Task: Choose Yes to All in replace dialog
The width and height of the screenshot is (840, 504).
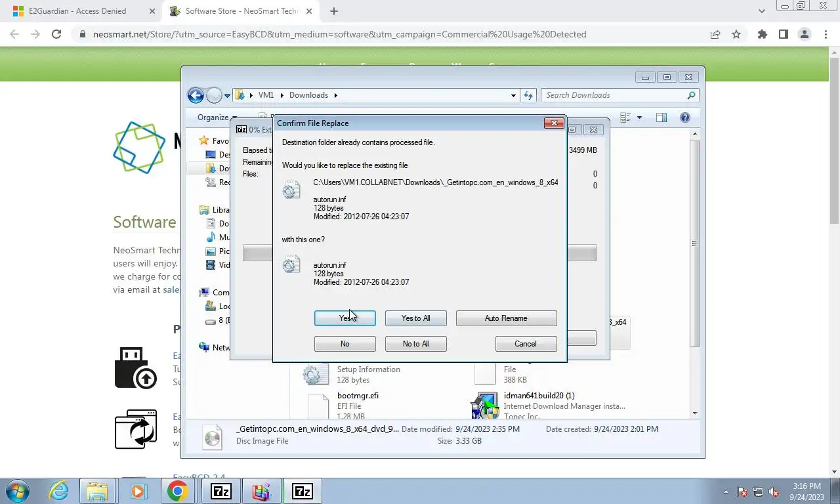Action: coord(415,318)
